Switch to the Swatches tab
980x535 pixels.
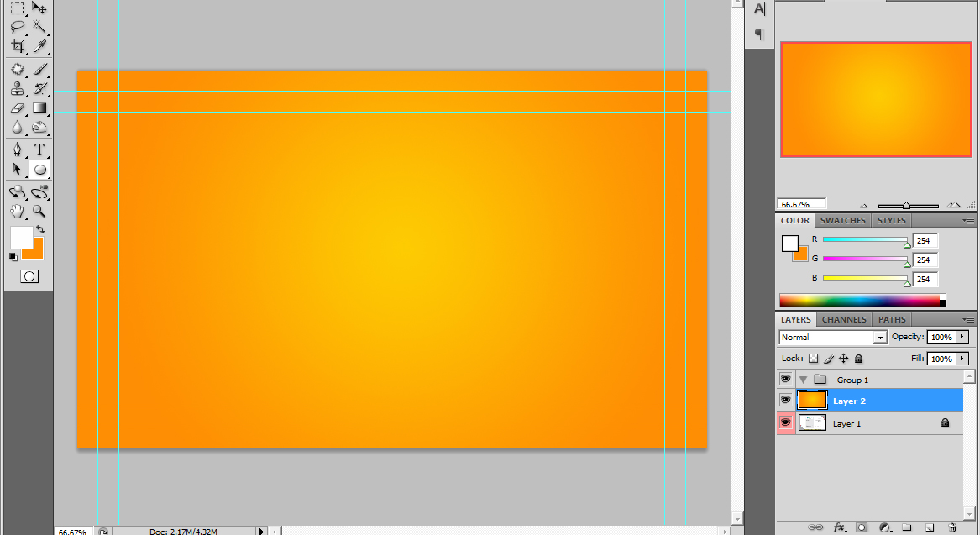click(842, 221)
